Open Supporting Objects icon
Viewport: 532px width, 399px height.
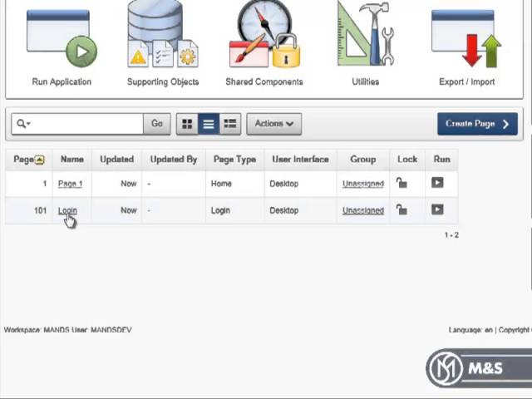point(163,34)
